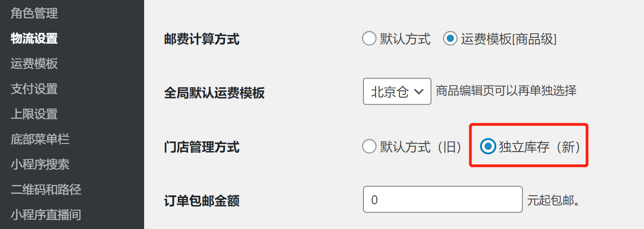Click the 订单包邮金额 row label
This screenshot has height=229, width=644.
[202, 201]
